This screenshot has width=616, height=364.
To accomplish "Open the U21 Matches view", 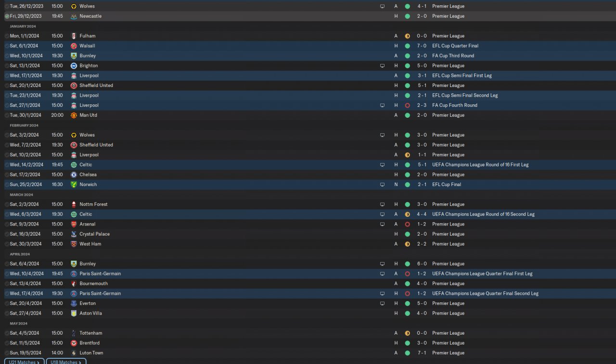I will pyautogui.click(x=24, y=361).
